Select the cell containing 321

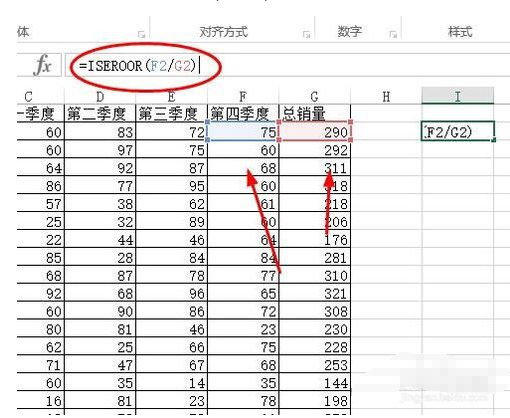coord(315,293)
